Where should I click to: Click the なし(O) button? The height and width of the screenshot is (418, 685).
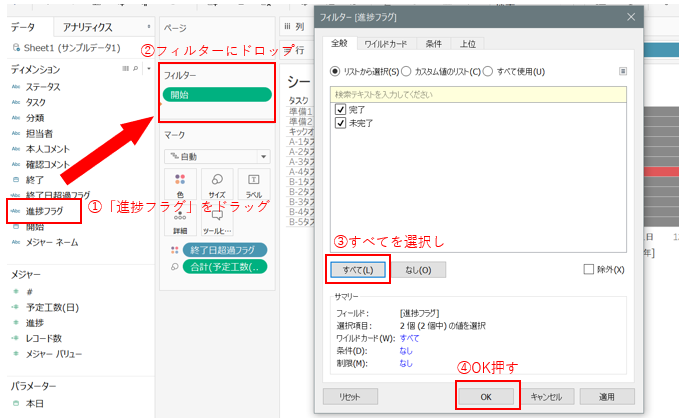click(418, 270)
